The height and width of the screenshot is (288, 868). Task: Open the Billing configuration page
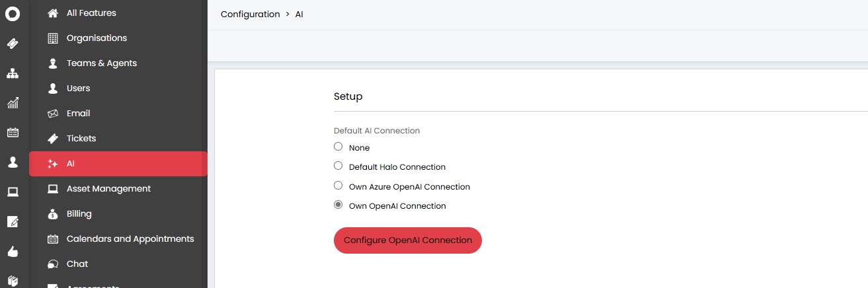(79, 214)
